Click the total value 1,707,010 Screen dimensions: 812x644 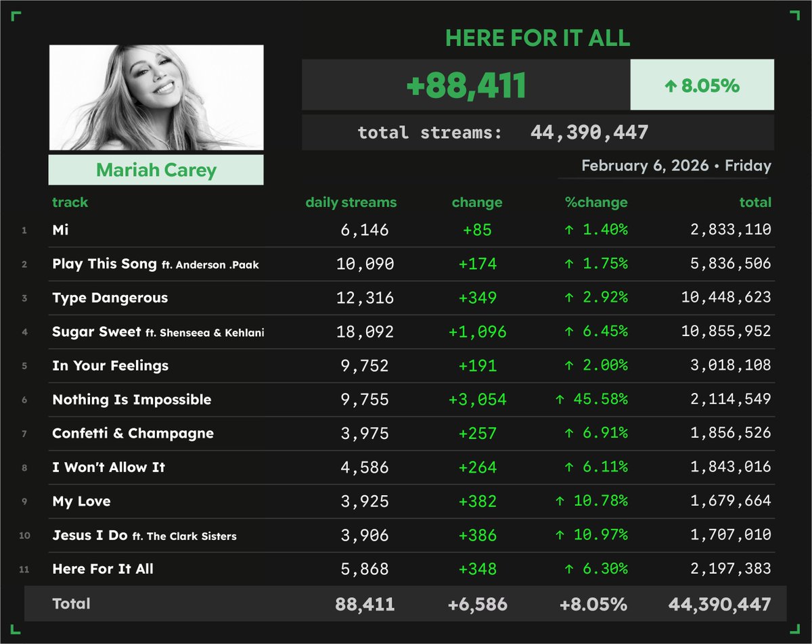coord(731,534)
